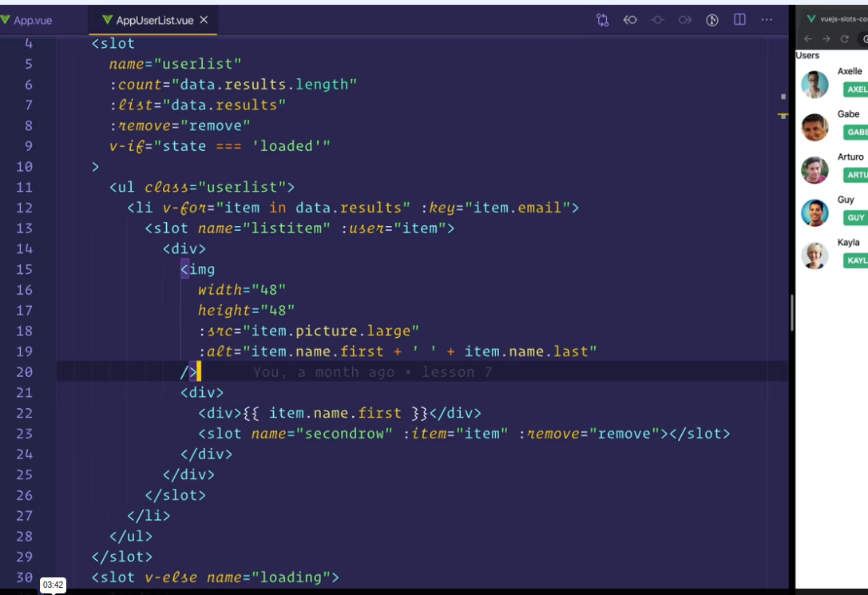This screenshot has height=595, width=868.
Task: Click Guy's avatar photo
Action: 814,213
